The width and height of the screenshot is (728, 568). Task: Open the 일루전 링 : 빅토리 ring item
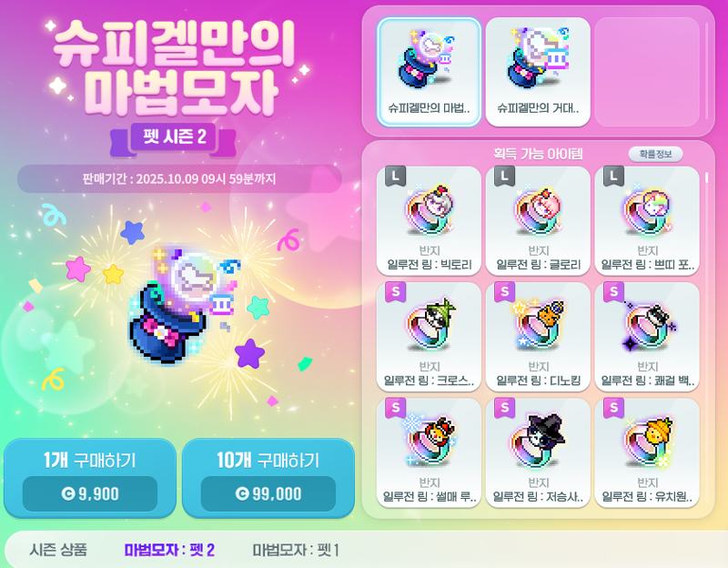tap(429, 221)
